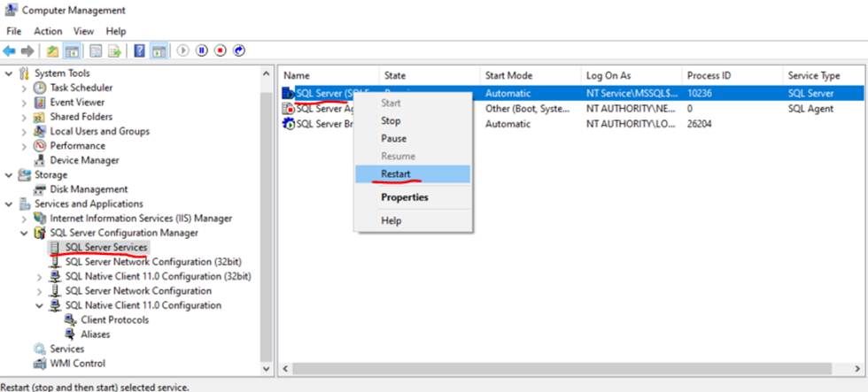
Task: Click tree pane scrollbar down arrow
Action: (x=266, y=368)
